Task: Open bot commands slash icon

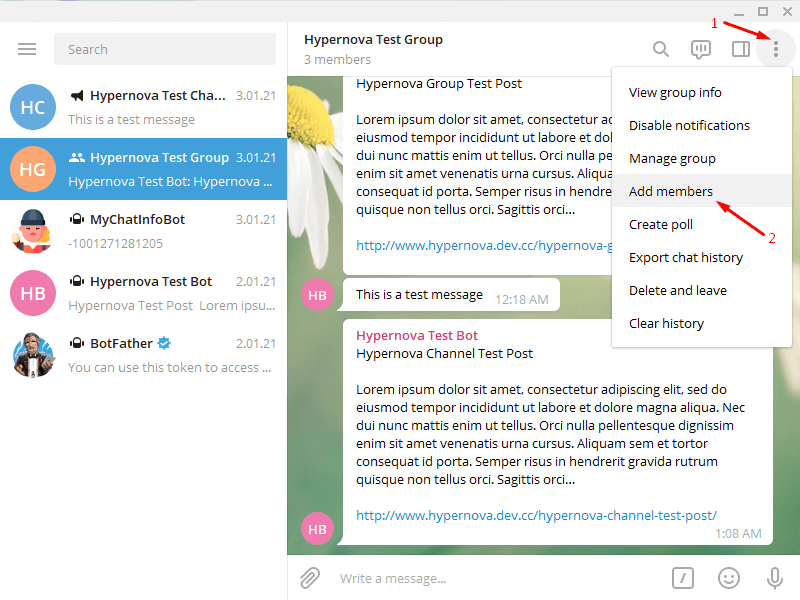Action: 683,577
